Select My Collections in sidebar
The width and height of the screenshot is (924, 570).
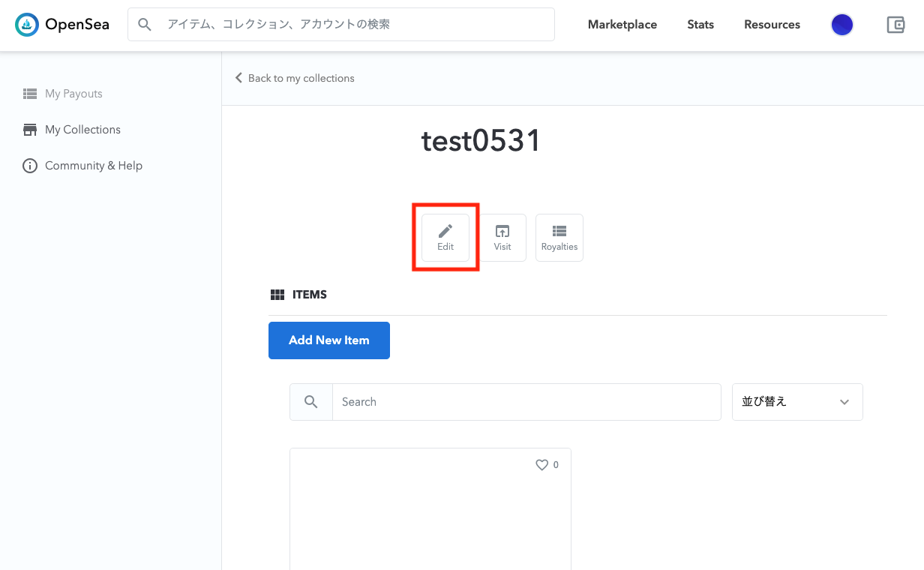pyautogui.click(x=72, y=130)
